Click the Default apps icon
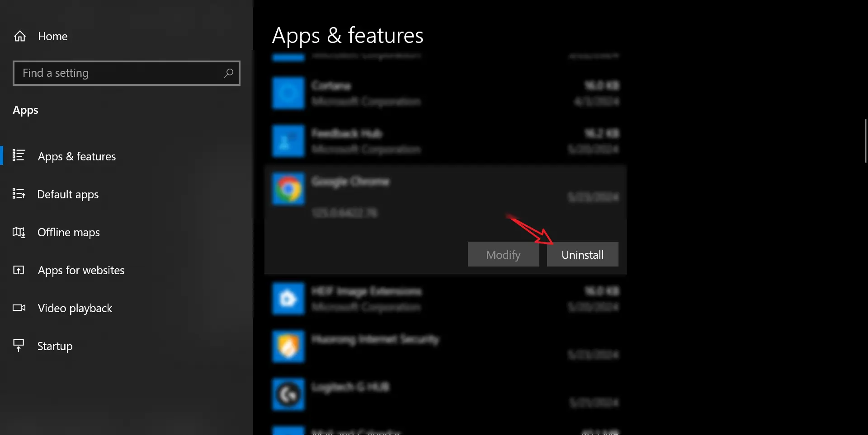 [19, 194]
